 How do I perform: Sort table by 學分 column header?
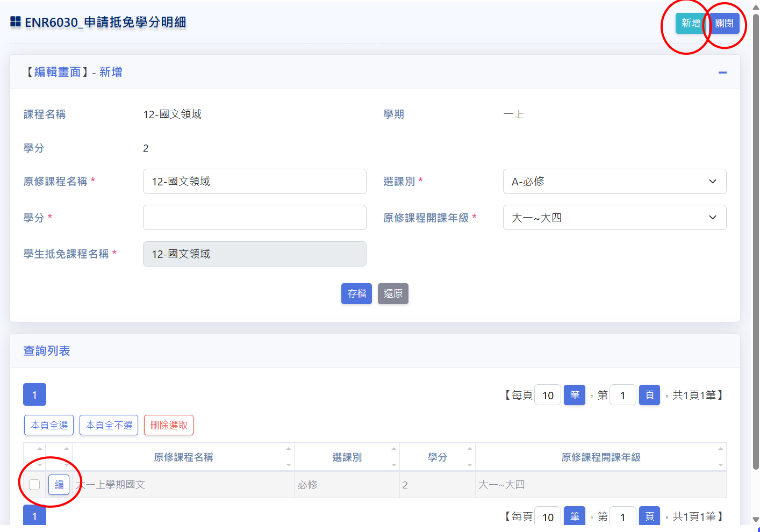[x=438, y=457]
